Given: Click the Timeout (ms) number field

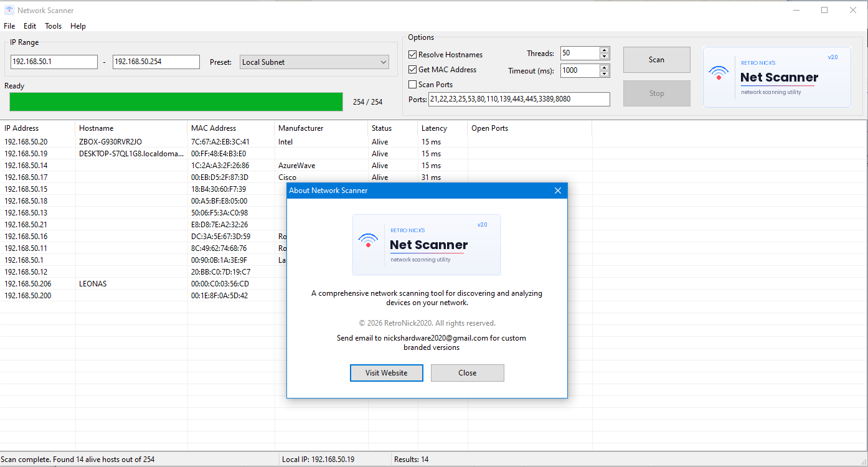Looking at the screenshot, I should point(580,70).
